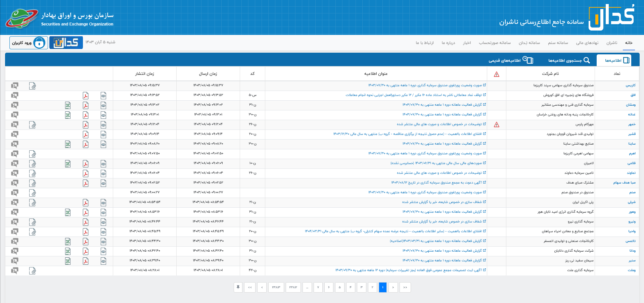Open the attachment icon in the واحیا row
Image resolution: width=644 pixels, height=303 pixels.
pos(32,232)
